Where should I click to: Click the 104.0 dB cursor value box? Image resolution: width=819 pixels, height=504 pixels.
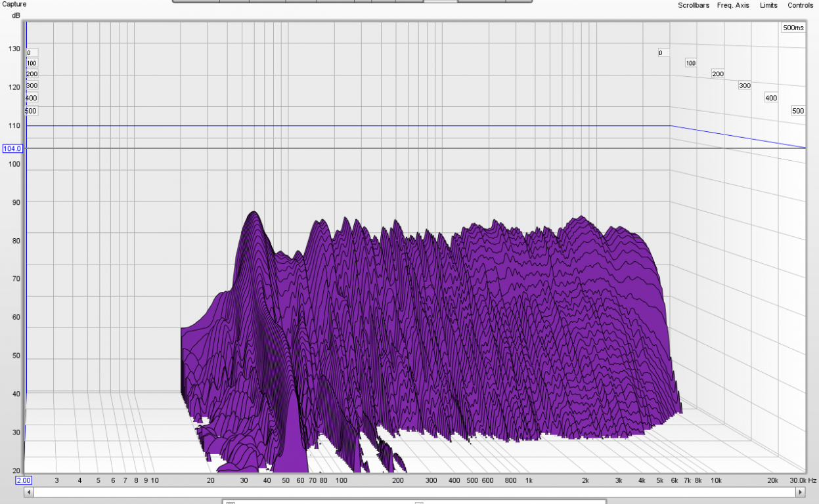coord(12,149)
